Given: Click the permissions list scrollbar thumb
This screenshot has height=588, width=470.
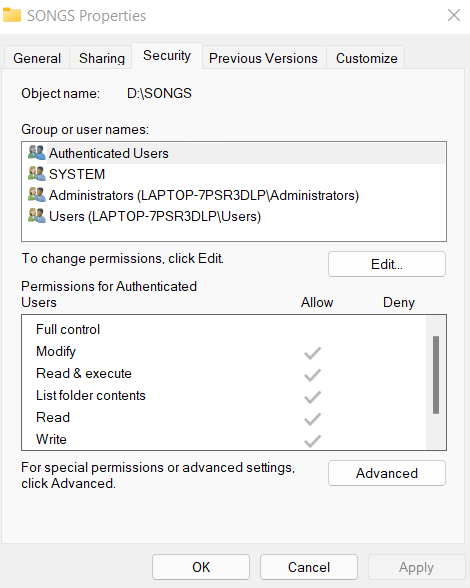Looking at the screenshot, I should pyautogui.click(x=436, y=375).
